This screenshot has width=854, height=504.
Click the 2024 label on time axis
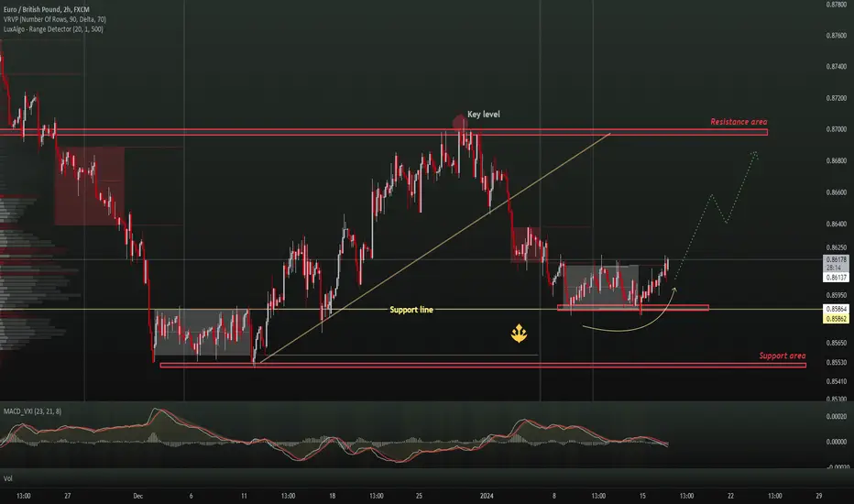[x=487, y=496]
